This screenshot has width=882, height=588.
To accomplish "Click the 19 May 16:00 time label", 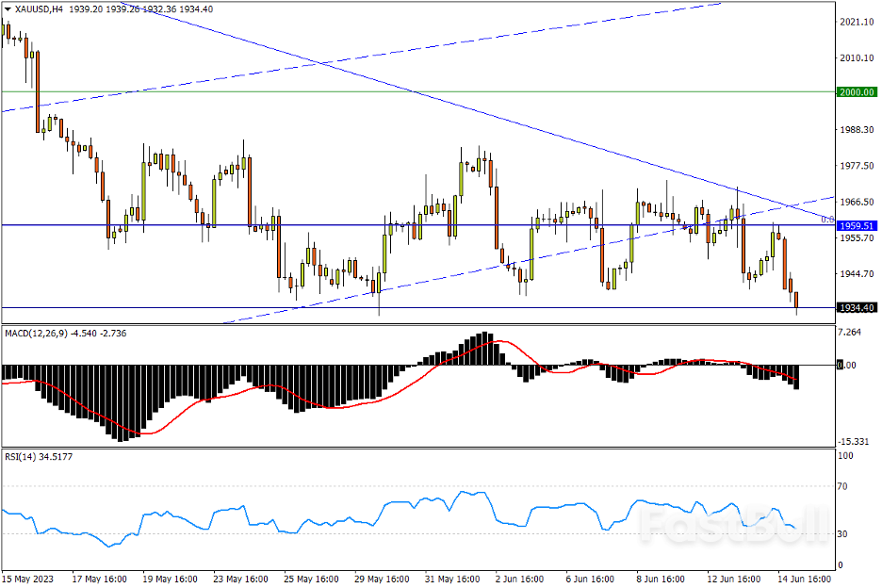I will coord(170,579).
